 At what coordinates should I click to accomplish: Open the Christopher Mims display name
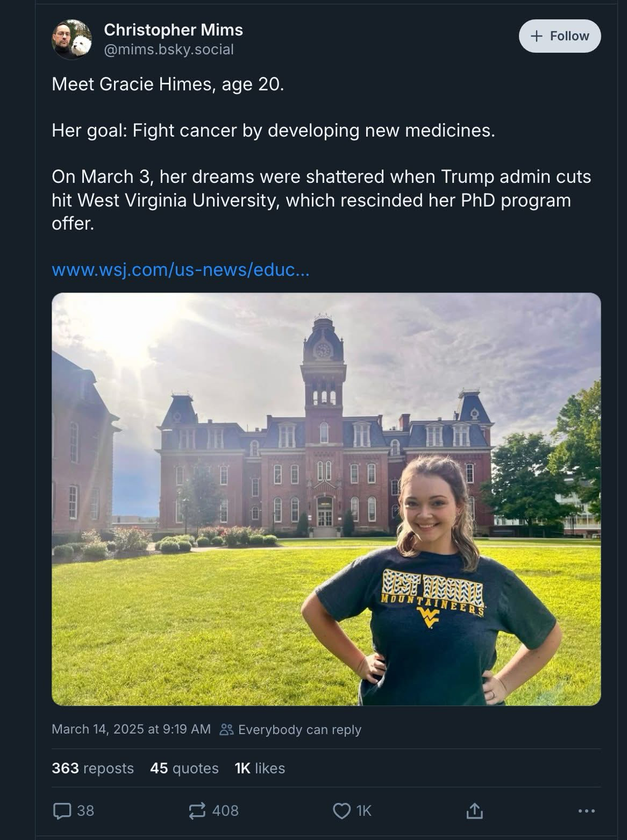(173, 30)
